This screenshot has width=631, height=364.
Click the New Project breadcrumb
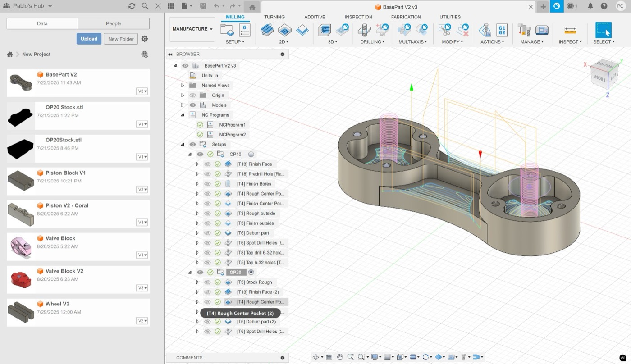(x=36, y=54)
